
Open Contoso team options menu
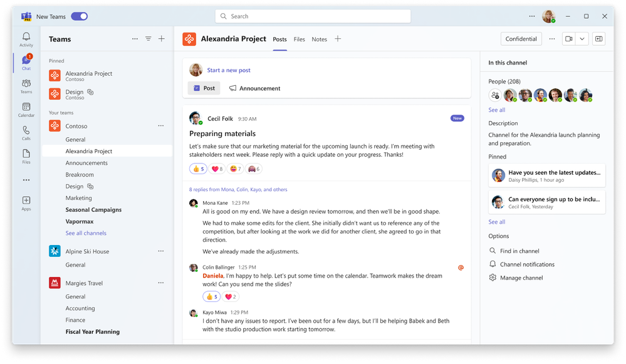point(160,125)
